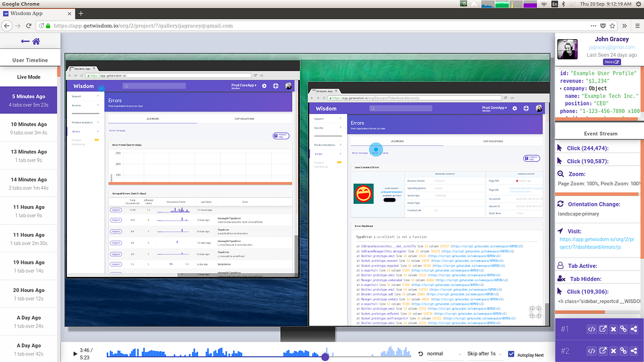Close tab #1 with the X icon
The height and width of the screenshot is (362, 644).
click(x=613, y=329)
